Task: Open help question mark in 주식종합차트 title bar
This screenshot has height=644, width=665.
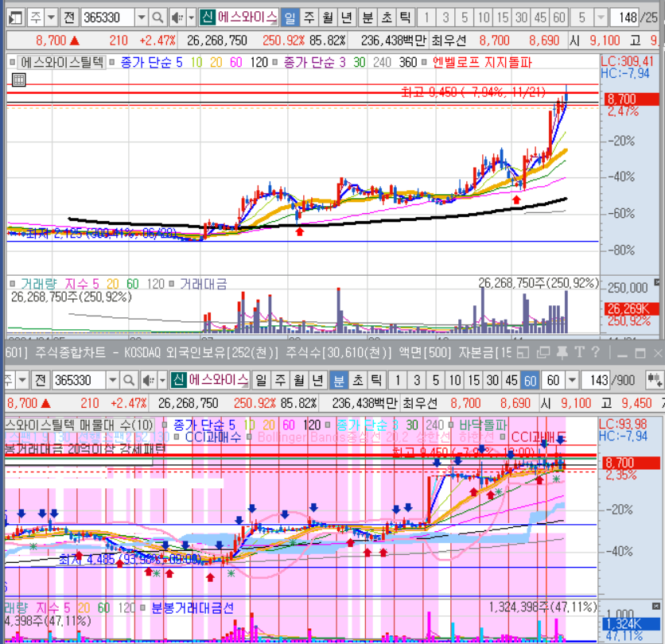Action: 596,352
